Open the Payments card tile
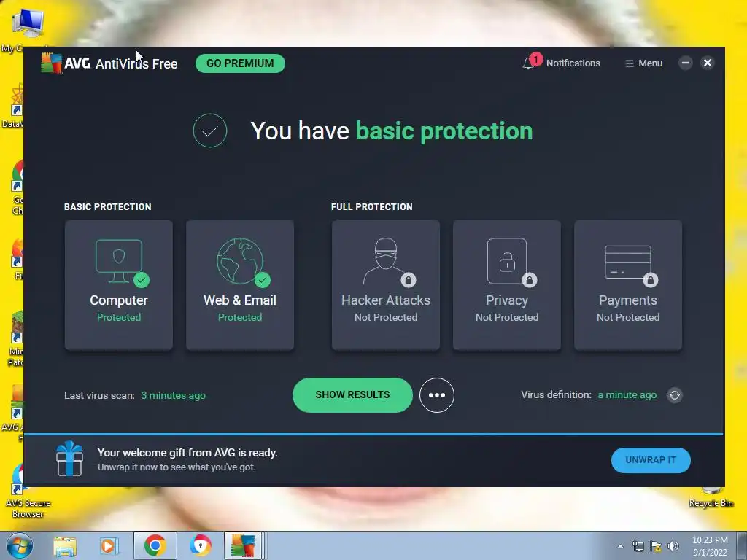This screenshot has height=560, width=747. 628,285
